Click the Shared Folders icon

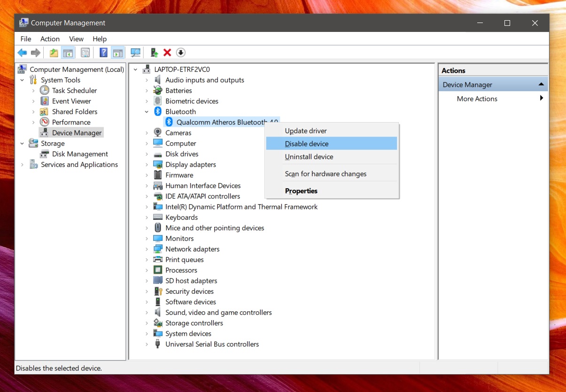pos(44,112)
